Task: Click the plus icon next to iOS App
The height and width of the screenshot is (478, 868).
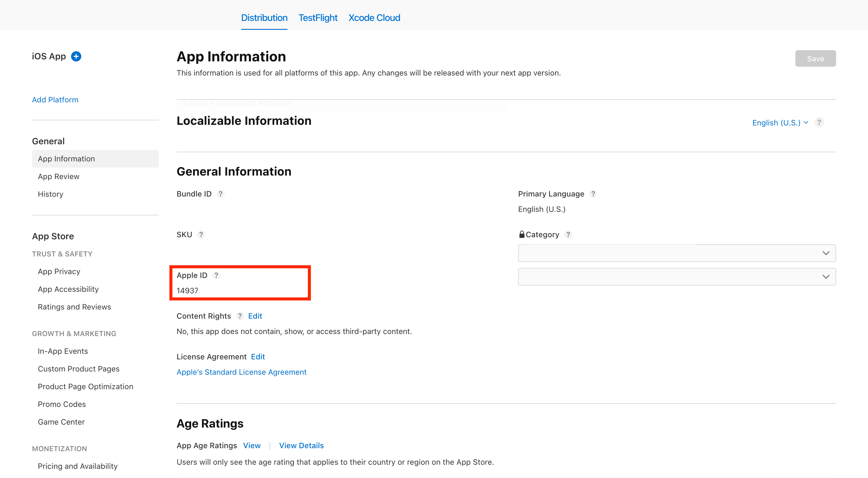Action: (76, 56)
